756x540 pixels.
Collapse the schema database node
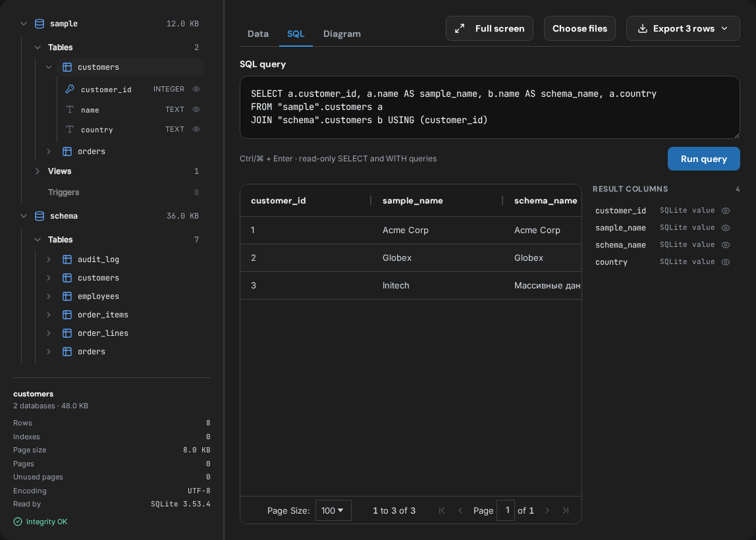(24, 216)
